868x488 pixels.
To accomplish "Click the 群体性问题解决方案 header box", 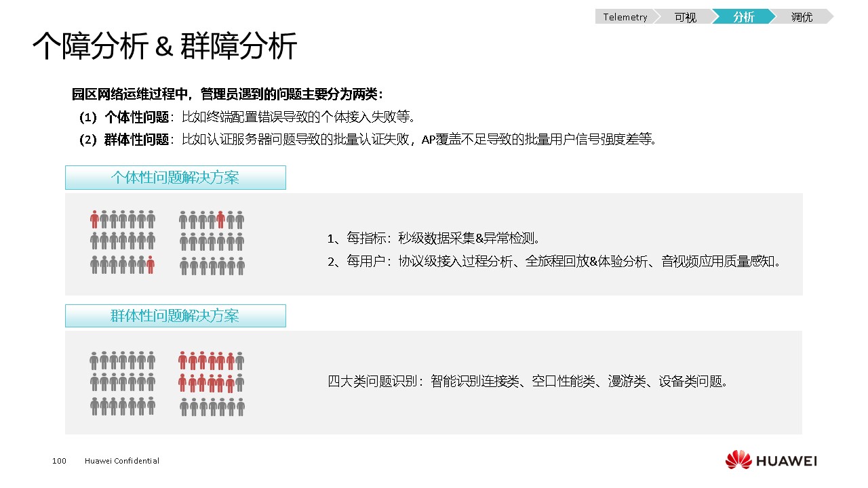I will click(175, 316).
